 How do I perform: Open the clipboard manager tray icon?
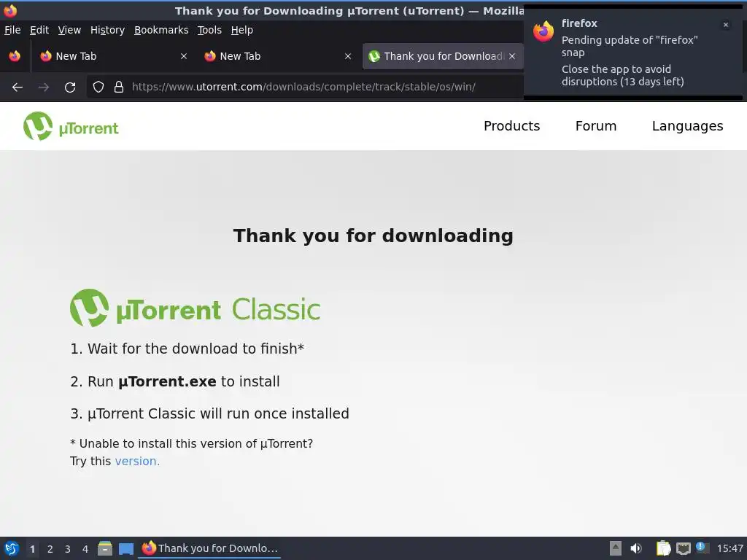[x=663, y=548]
